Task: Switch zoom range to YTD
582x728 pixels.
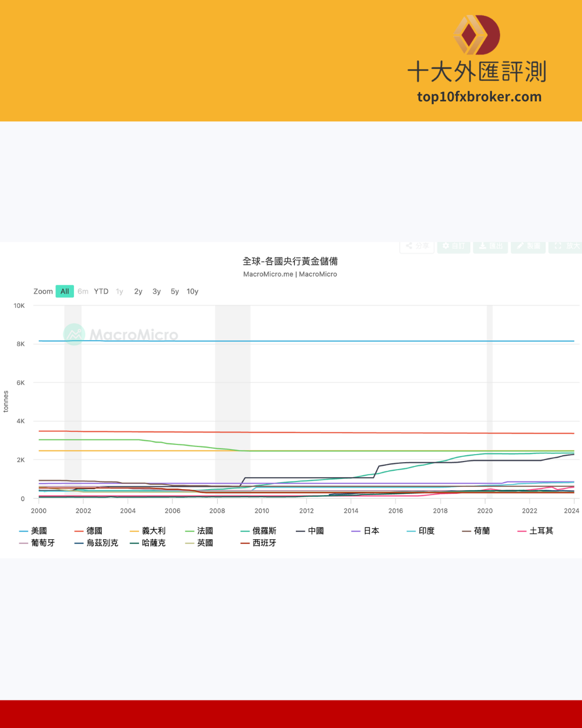Action: click(101, 291)
